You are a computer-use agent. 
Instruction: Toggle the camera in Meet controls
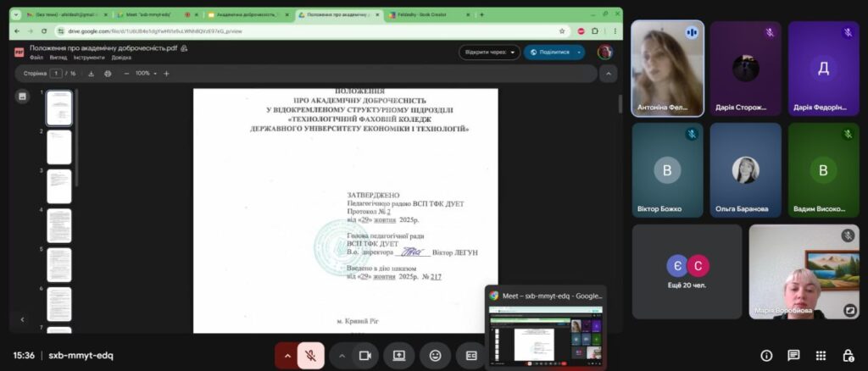365,356
